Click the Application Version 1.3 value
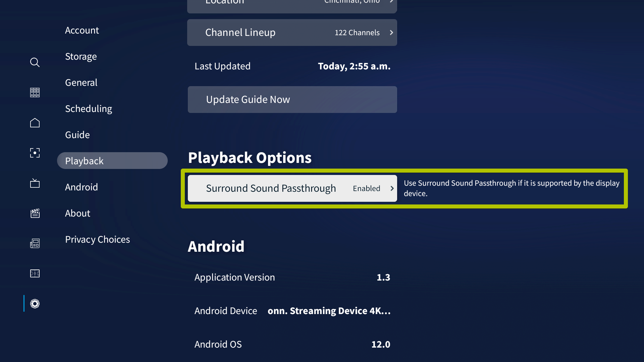This screenshot has width=644, height=362. pyautogui.click(x=383, y=277)
